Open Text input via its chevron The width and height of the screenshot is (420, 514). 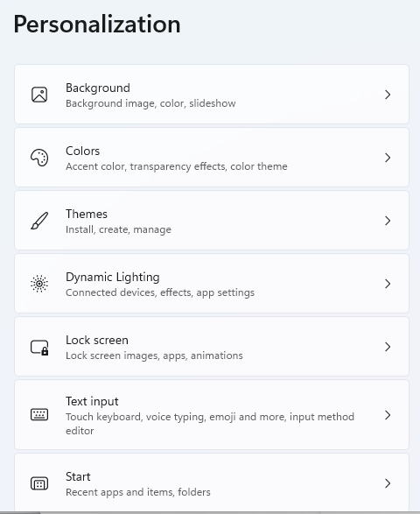coord(388,415)
